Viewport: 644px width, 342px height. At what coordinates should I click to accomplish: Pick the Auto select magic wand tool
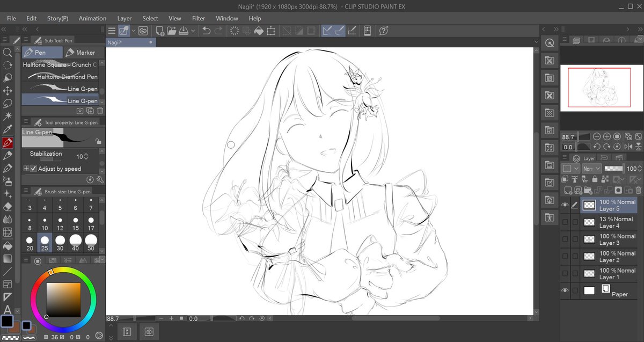point(8,117)
